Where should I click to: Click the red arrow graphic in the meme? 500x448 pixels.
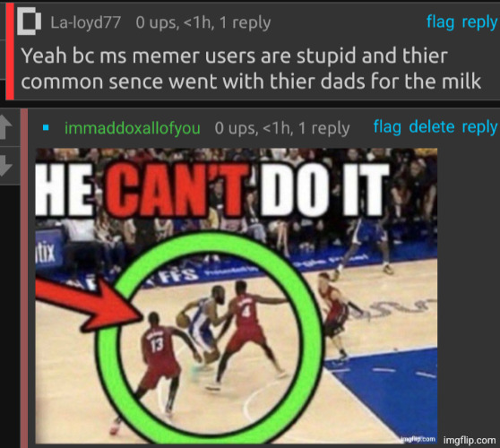click(x=90, y=304)
